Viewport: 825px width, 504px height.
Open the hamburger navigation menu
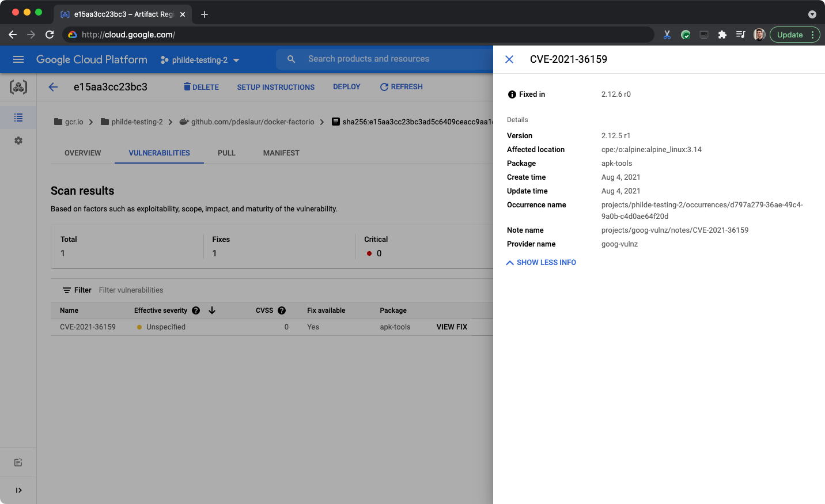(18, 59)
